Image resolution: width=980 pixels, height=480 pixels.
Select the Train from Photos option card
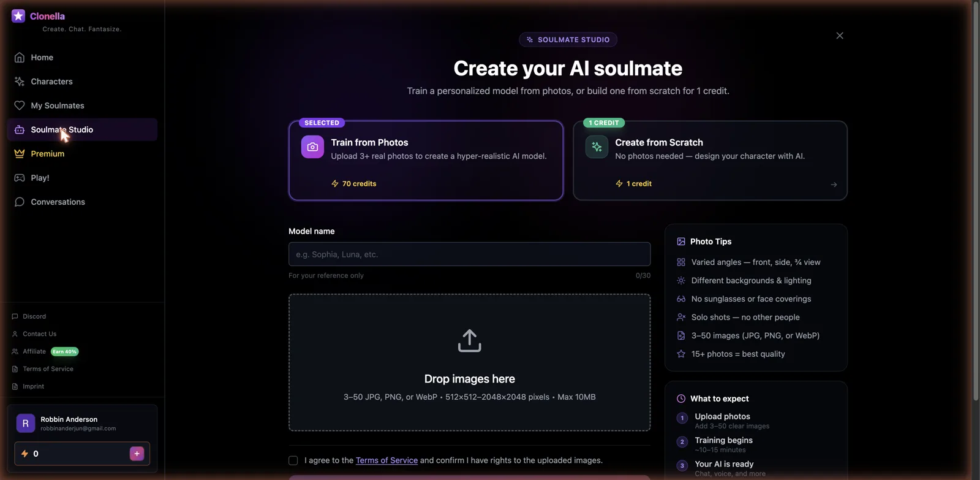coord(426,161)
